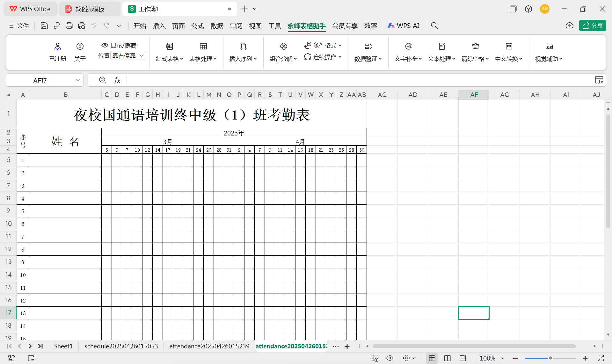The image size is (612, 364).
Task: Open WPS AI from the ribbon
Action: click(403, 25)
